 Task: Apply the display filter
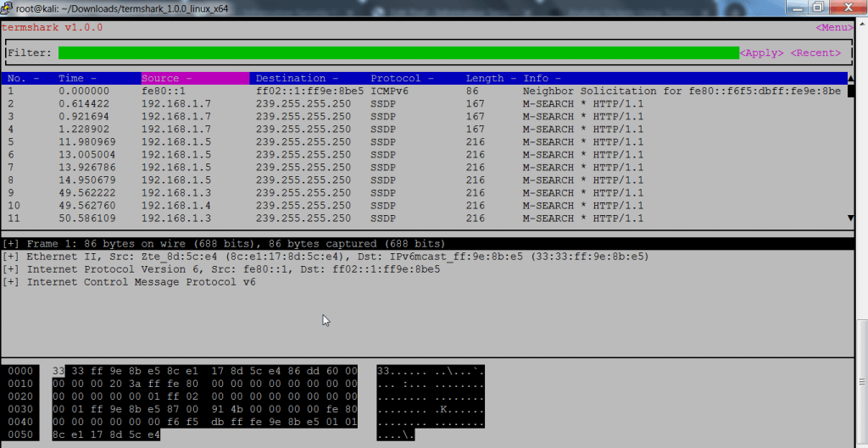(x=762, y=53)
